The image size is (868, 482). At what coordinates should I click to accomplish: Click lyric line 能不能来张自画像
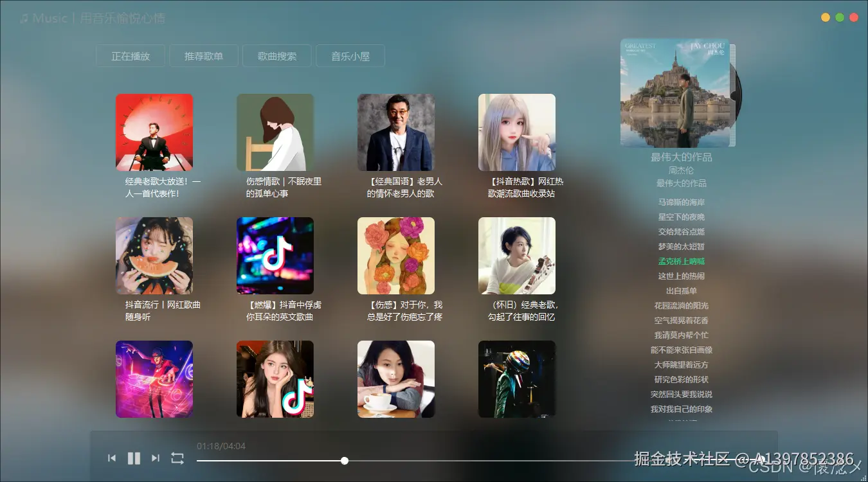(682, 350)
